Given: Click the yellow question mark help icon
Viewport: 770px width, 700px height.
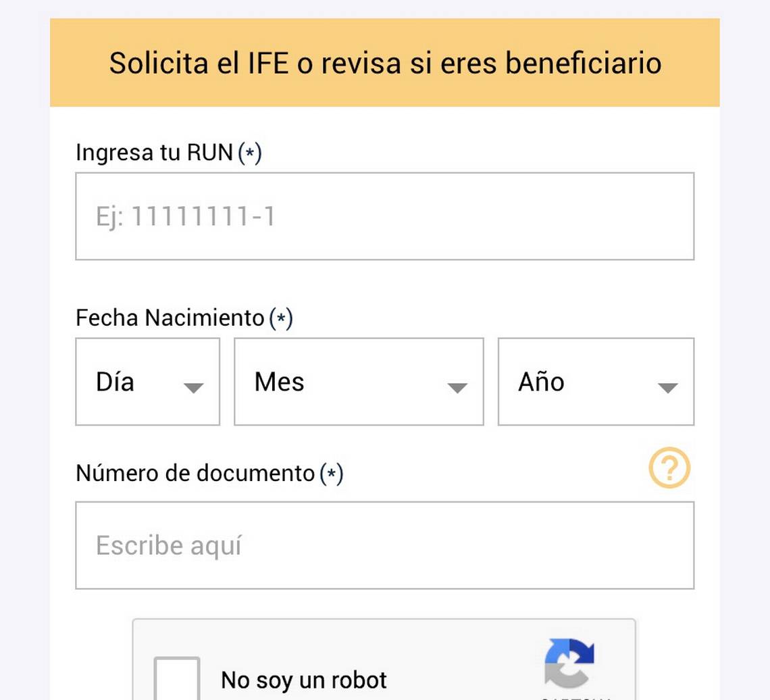Looking at the screenshot, I should tap(669, 468).
